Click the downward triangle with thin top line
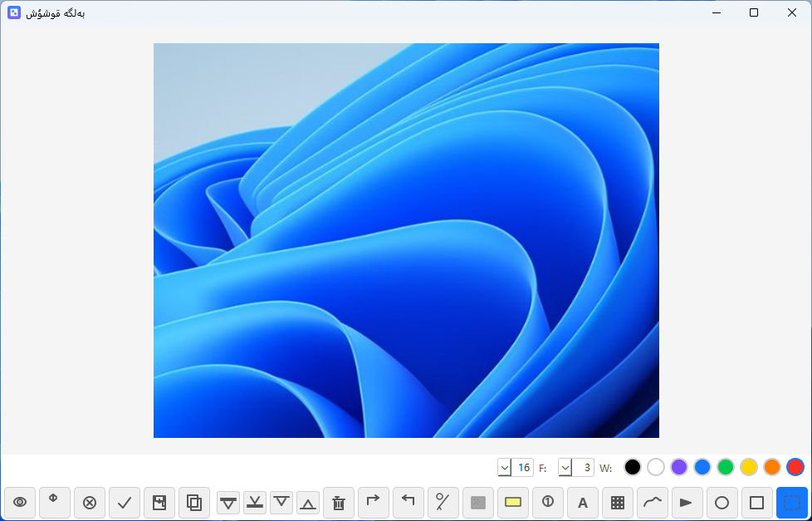This screenshot has height=521, width=812. (x=281, y=503)
